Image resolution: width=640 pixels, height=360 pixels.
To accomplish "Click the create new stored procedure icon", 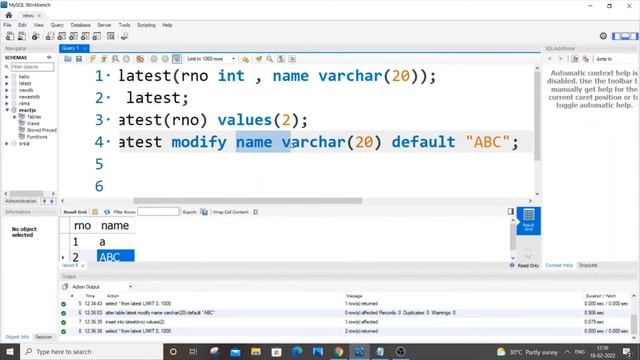I will 85,36.
